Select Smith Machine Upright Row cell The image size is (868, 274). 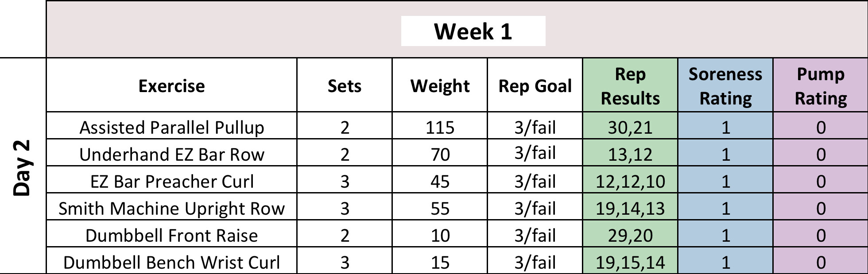pyautogui.click(x=171, y=208)
